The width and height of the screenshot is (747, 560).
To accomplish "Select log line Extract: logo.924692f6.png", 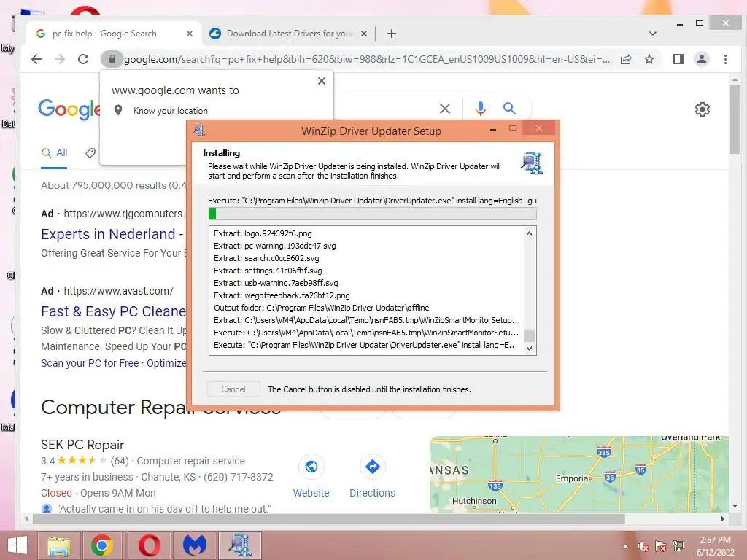I will [263, 233].
